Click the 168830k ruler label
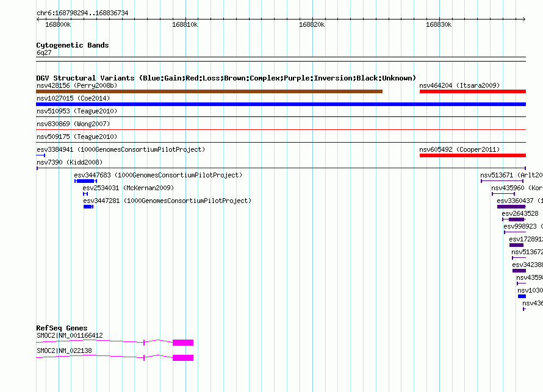The image size is (543, 392). point(439,25)
